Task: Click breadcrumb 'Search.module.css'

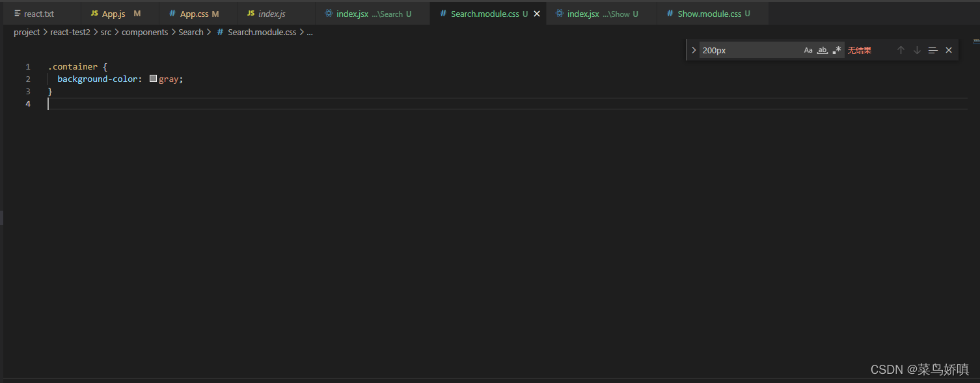Action: click(262, 32)
